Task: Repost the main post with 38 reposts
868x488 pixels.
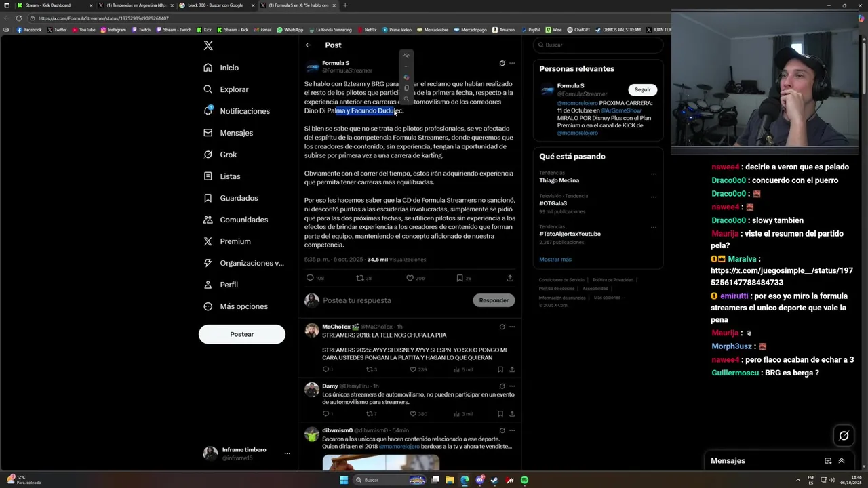Action: point(364,278)
